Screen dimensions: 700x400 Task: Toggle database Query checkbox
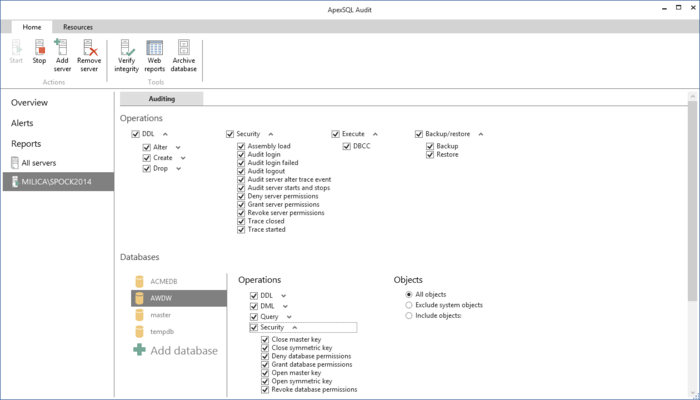(x=254, y=317)
